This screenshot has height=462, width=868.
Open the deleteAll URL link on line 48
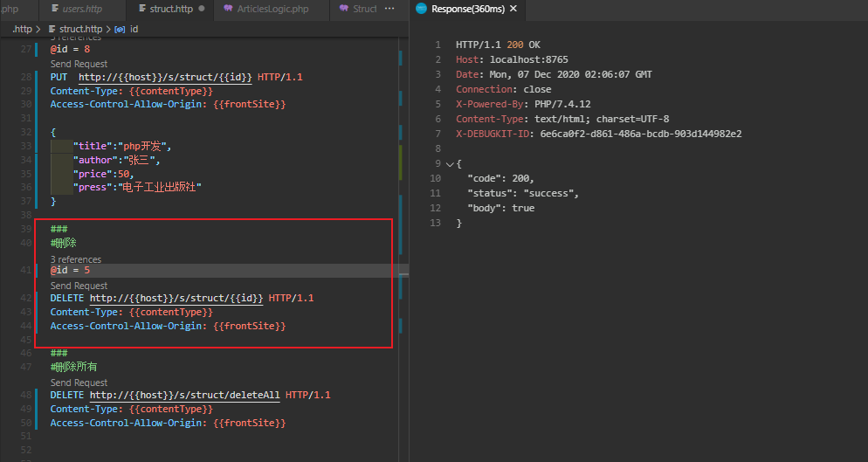click(184, 395)
